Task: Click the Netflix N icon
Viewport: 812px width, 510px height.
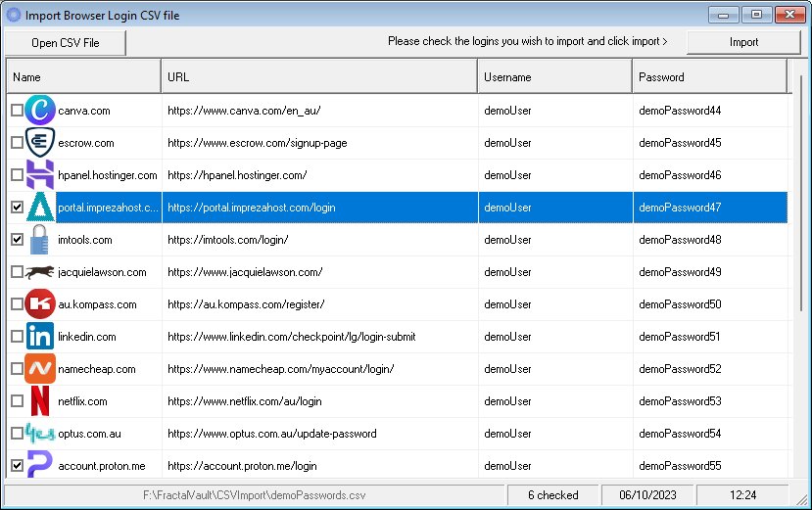Action: click(40, 401)
